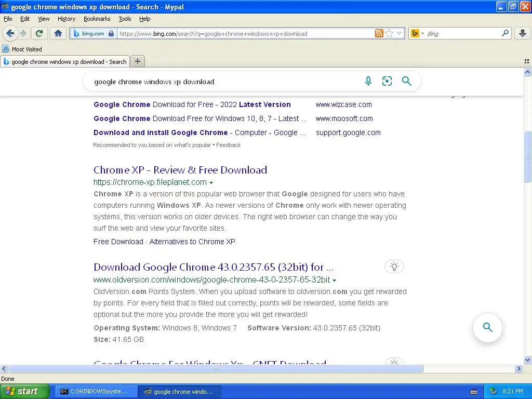Expand the oldversion.com URL dropdown arrow

coord(334,280)
